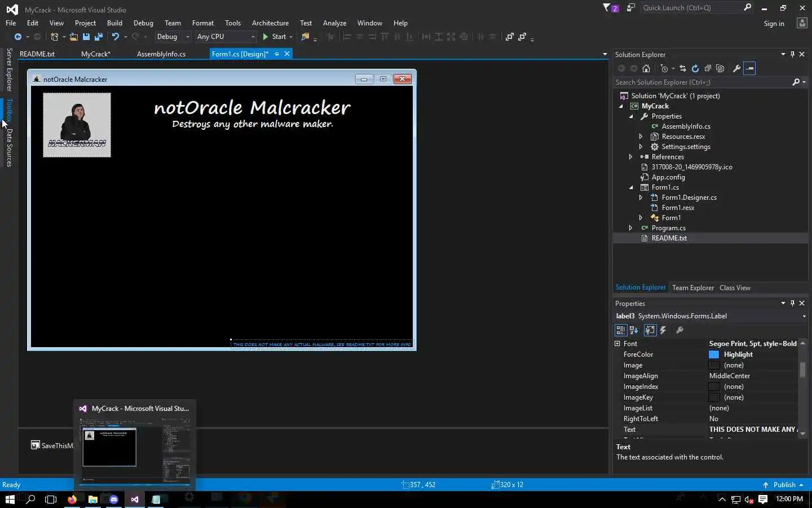Toggle the Properties view button
The height and width of the screenshot is (508, 812).
tap(650, 330)
